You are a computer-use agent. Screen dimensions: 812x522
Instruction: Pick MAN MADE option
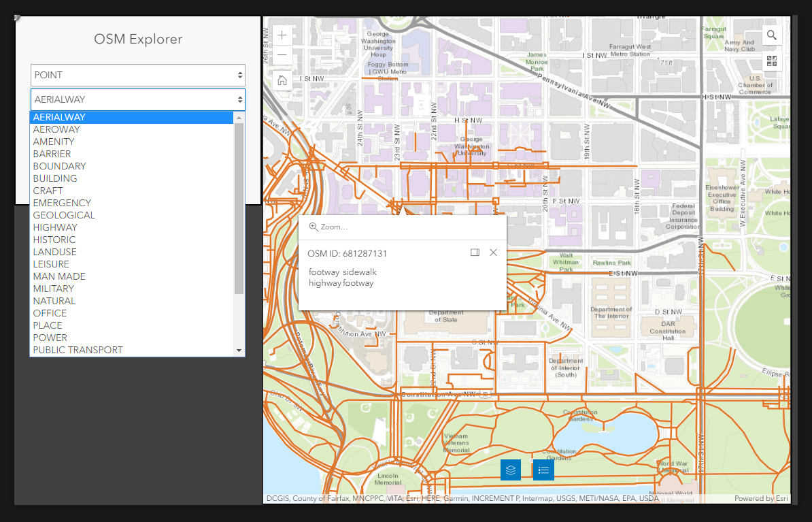131,277
